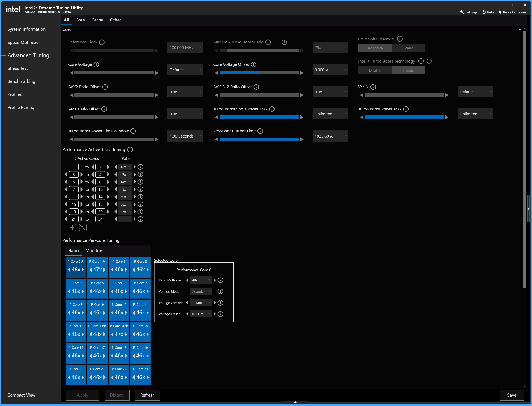The height and width of the screenshot is (406, 532).
Task: Click Voltage Mode info icon in Selected Core
Action: pos(220,291)
